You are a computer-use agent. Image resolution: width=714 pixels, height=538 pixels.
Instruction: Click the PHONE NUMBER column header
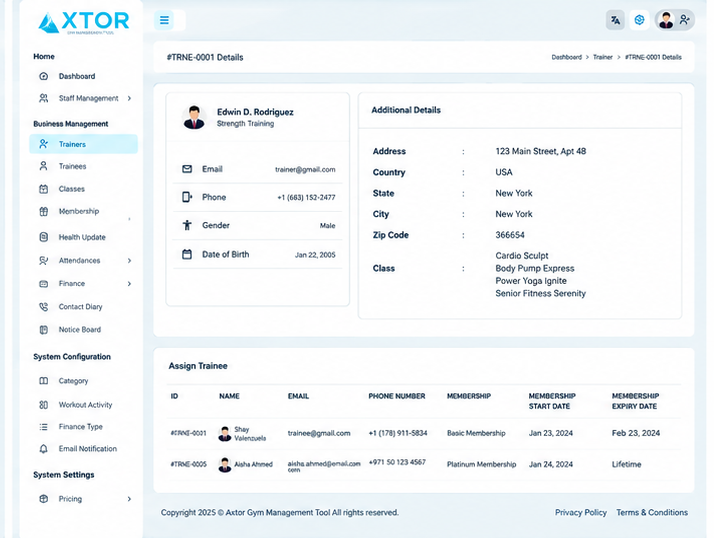(x=397, y=396)
